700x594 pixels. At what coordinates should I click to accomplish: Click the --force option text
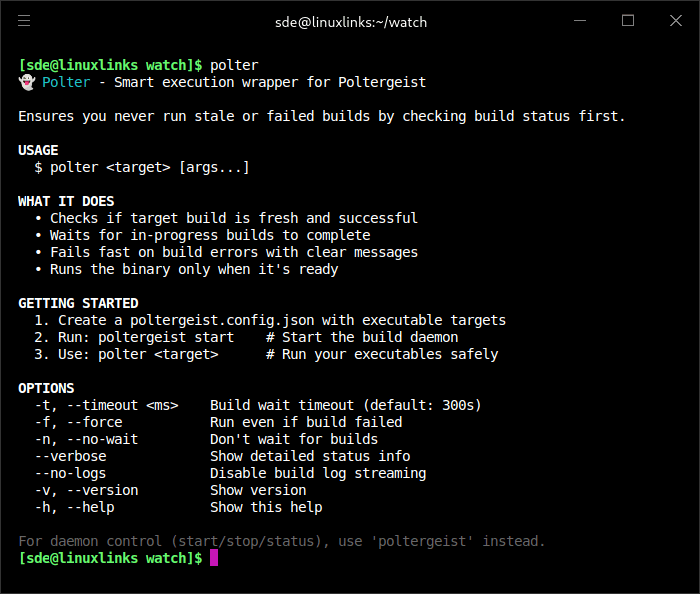coord(94,422)
